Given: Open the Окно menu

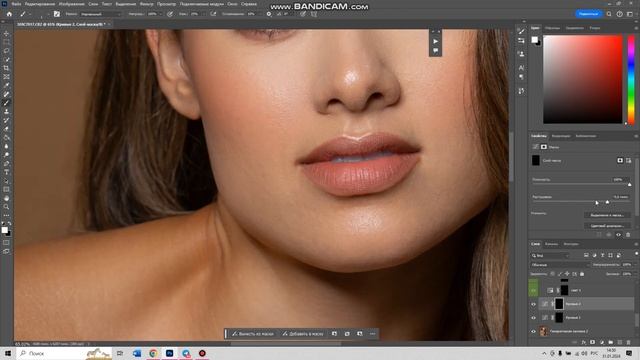Looking at the screenshot, I should pos(232,4).
